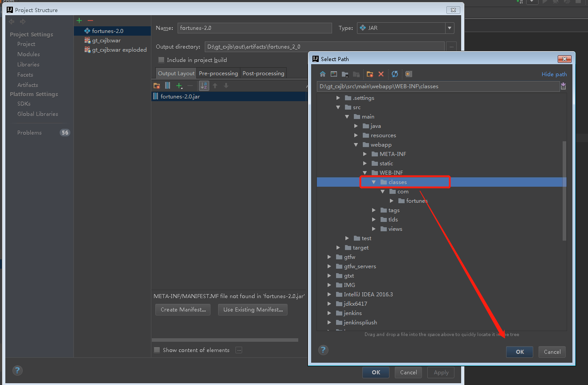Toggle Show content of elements option
588x385 pixels.
(157, 350)
